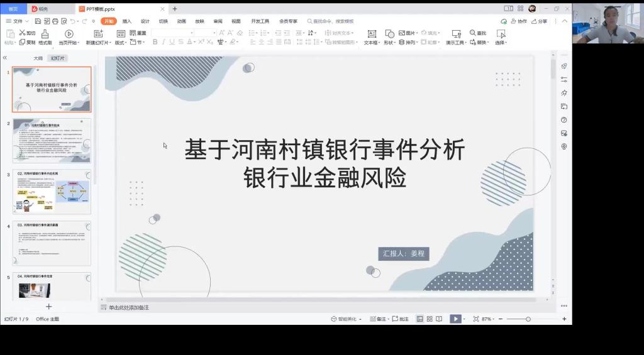This screenshot has height=355, width=644.
Task: Open the Insert (插入) ribbon tab
Action: point(127,21)
